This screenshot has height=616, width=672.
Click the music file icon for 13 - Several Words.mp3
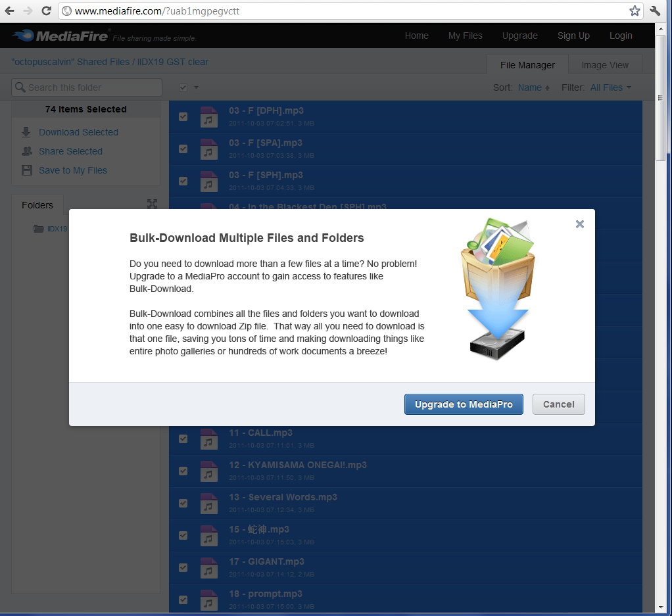[209, 503]
